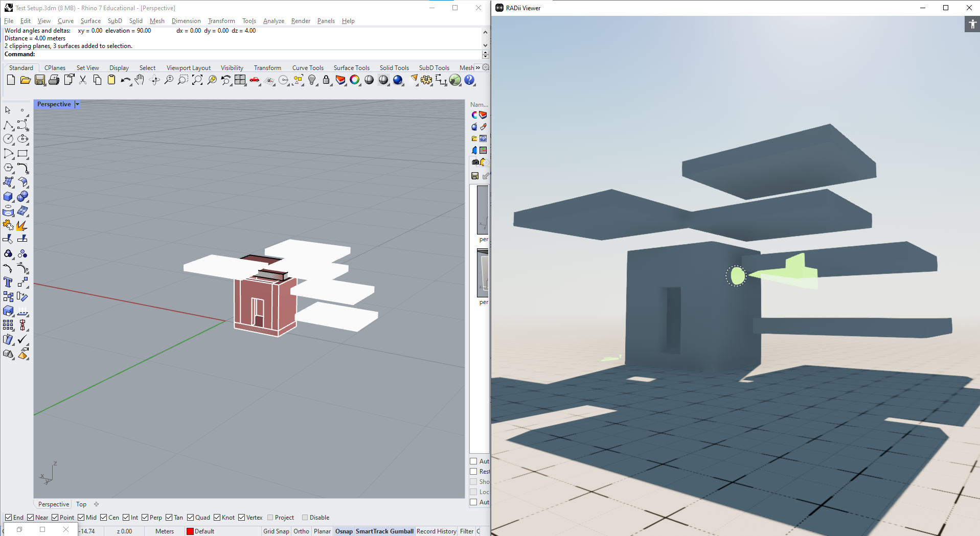Create a new file in Rhino
The height and width of the screenshot is (536, 980).
11,80
